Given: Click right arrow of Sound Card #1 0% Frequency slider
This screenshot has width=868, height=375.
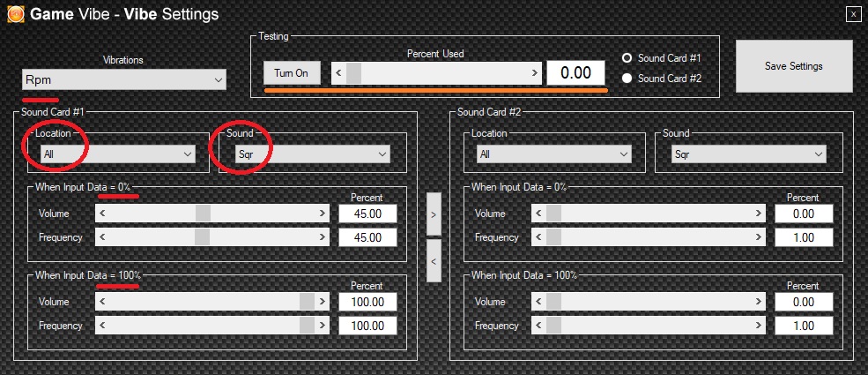Looking at the screenshot, I should [323, 237].
